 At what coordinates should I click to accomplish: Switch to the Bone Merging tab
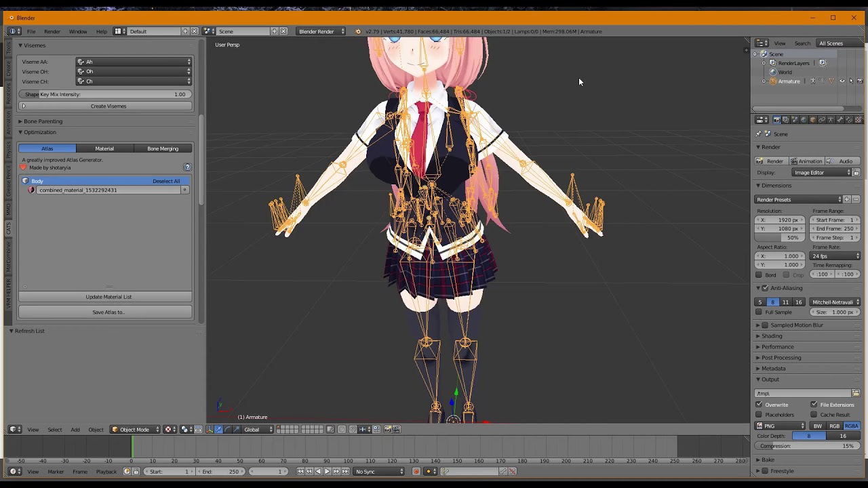pyautogui.click(x=163, y=148)
